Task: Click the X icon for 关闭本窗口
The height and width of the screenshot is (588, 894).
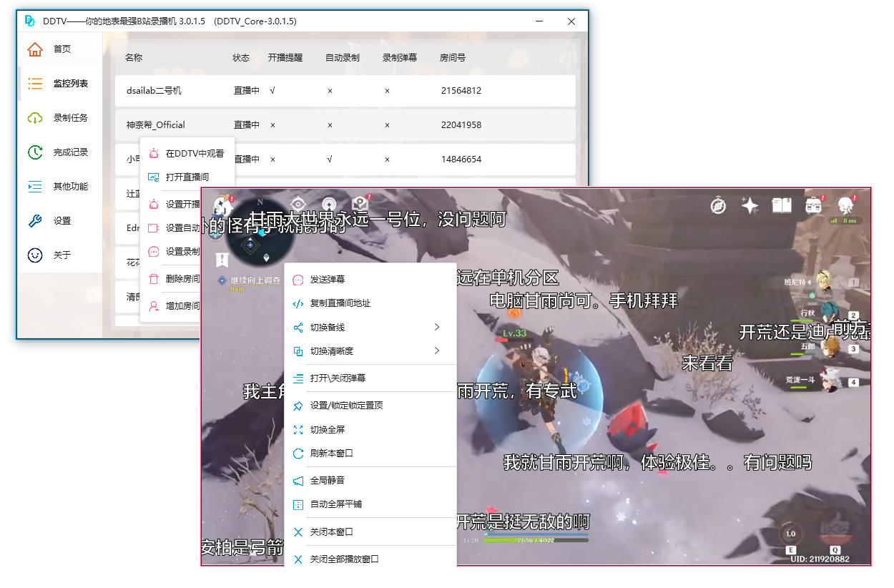Action: coord(298,532)
